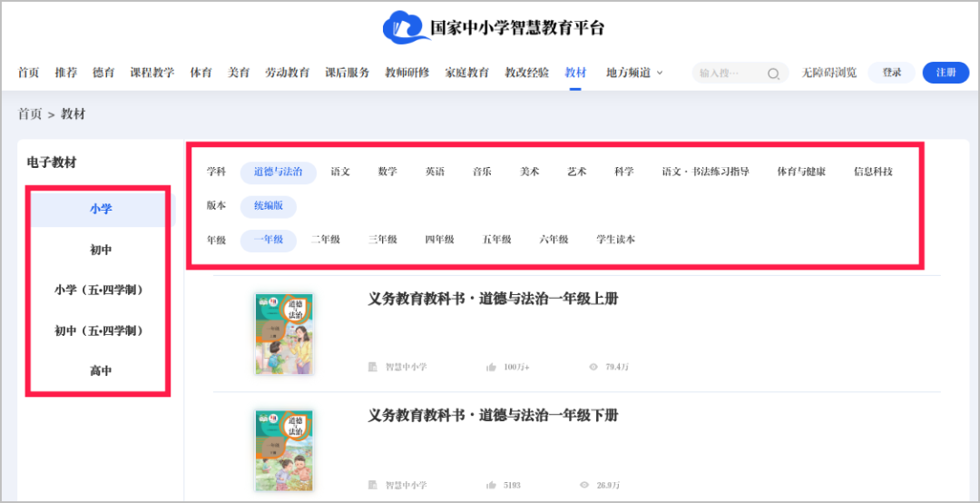Click thumbs-up icon on first textbook

click(491, 367)
